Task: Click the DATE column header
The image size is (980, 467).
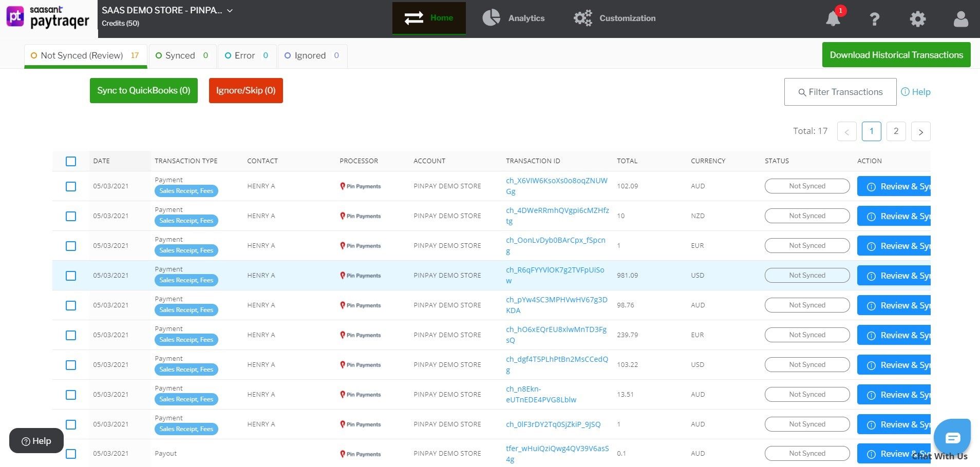Action: click(102, 161)
